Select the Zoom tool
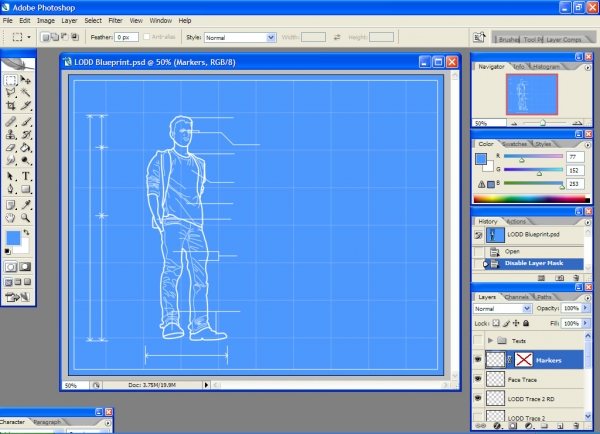The width and height of the screenshot is (600, 434). (26, 218)
